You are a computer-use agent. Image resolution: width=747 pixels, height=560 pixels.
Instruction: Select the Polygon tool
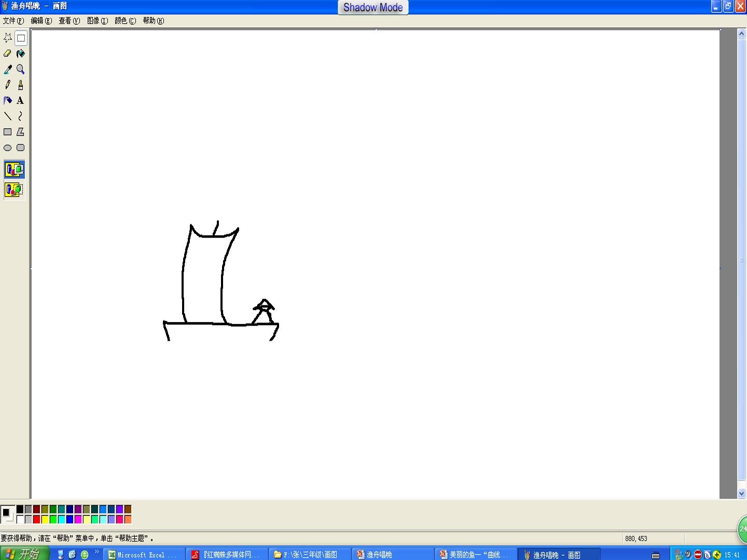click(21, 132)
